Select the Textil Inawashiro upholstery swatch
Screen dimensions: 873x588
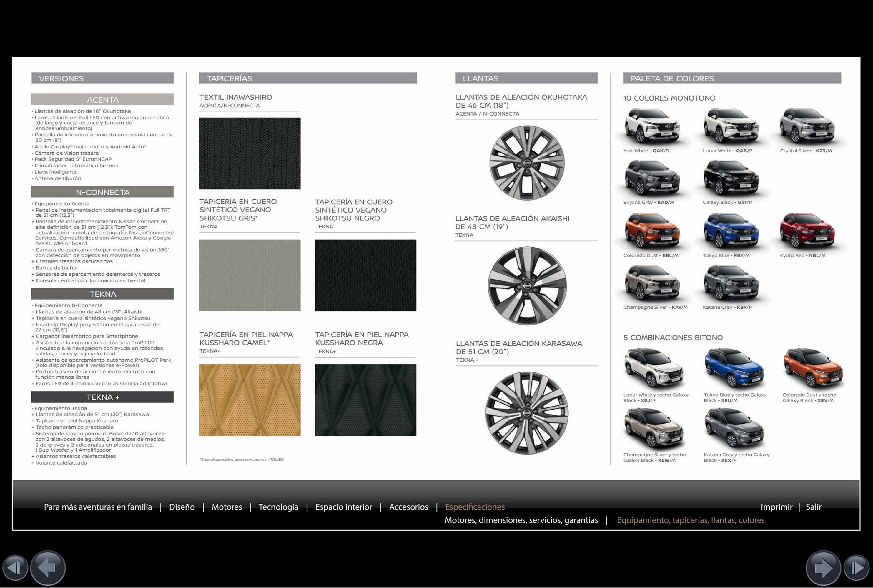(250, 153)
